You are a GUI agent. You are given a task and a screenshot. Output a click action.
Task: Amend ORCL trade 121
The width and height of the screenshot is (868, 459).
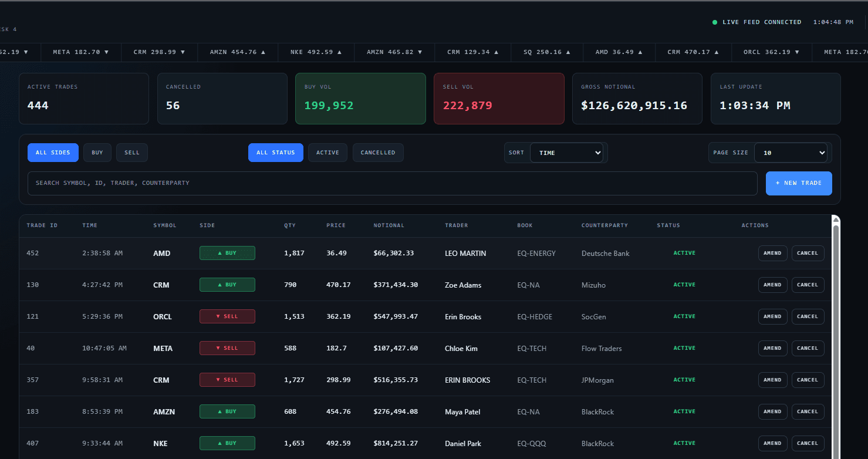tap(772, 317)
